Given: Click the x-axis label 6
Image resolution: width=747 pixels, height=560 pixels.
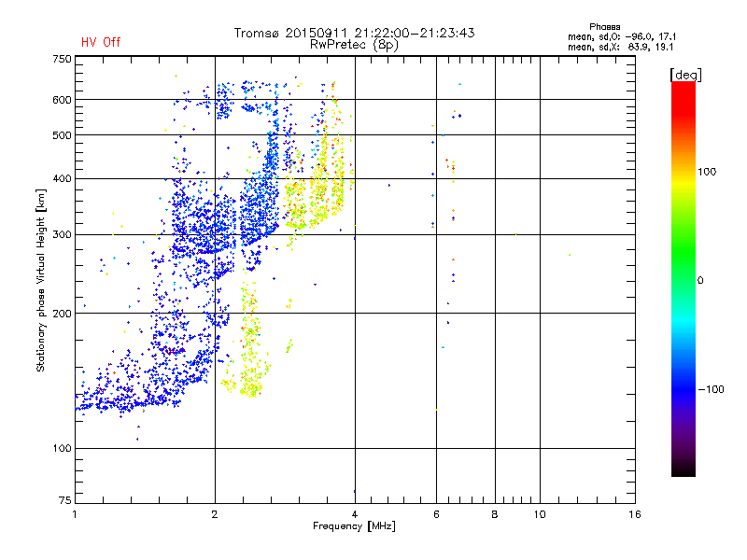Looking at the screenshot, I should (436, 514).
